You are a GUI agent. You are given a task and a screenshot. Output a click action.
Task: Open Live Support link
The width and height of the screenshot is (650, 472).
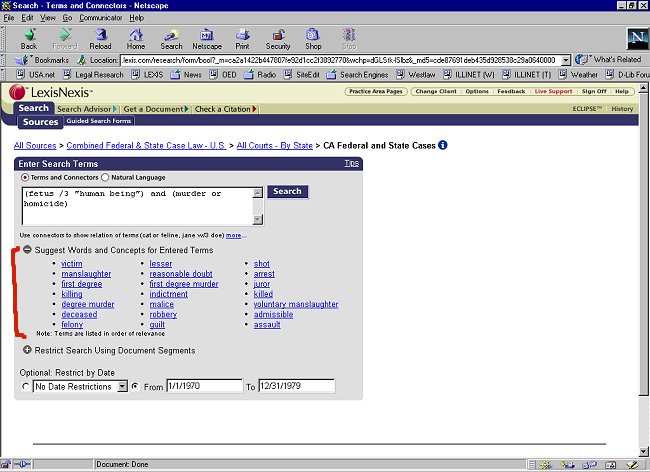[x=553, y=91]
